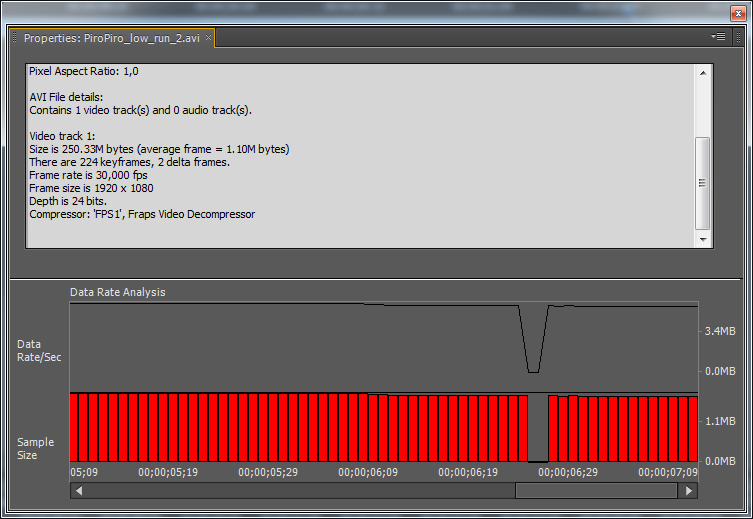Click the Compressor 'FPS1' text line
Image resolution: width=753 pixels, height=519 pixels.
coord(142,214)
